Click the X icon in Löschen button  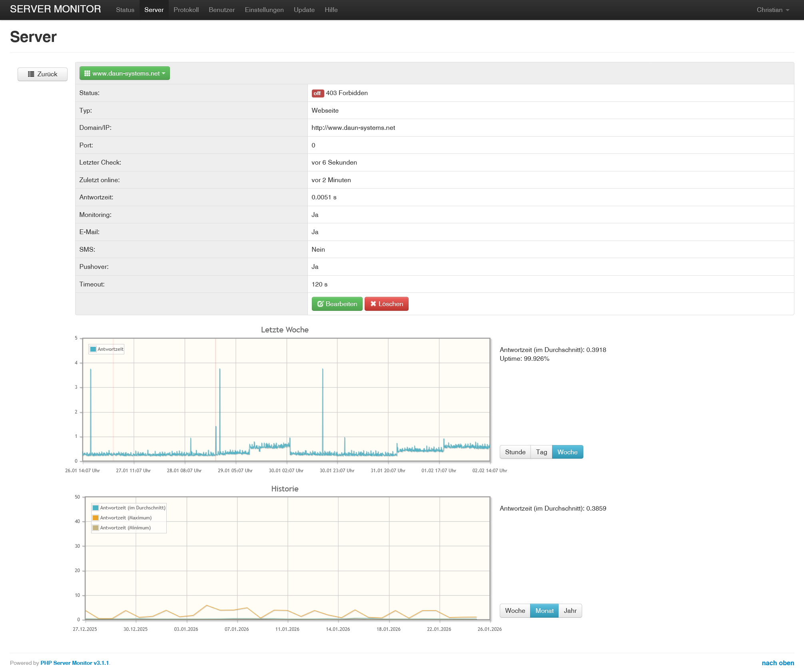373,304
